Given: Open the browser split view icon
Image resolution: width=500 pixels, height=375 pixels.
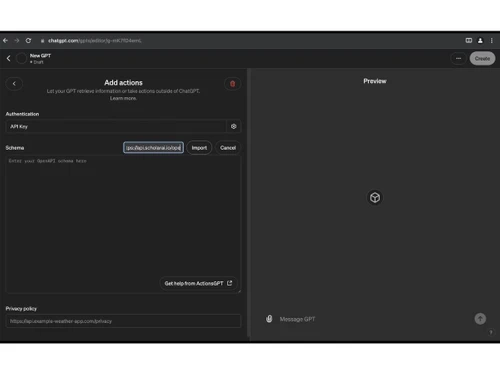Looking at the screenshot, I should tap(469, 41).
